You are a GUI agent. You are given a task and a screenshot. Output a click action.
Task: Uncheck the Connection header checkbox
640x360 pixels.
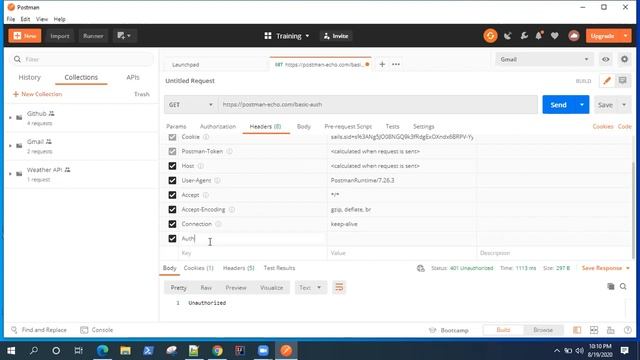(172, 224)
